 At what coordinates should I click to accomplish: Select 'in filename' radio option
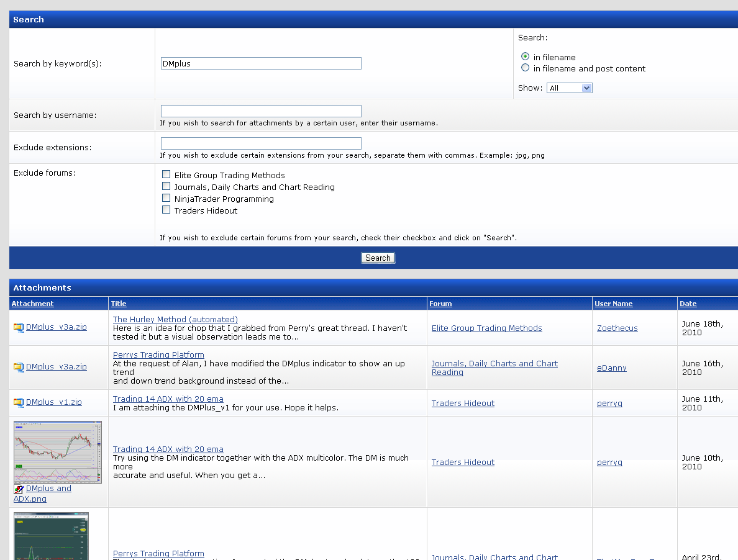(x=526, y=56)
